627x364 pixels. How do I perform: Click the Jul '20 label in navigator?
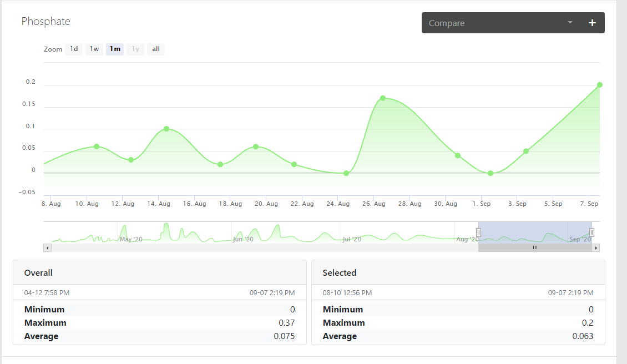(352, 239)
